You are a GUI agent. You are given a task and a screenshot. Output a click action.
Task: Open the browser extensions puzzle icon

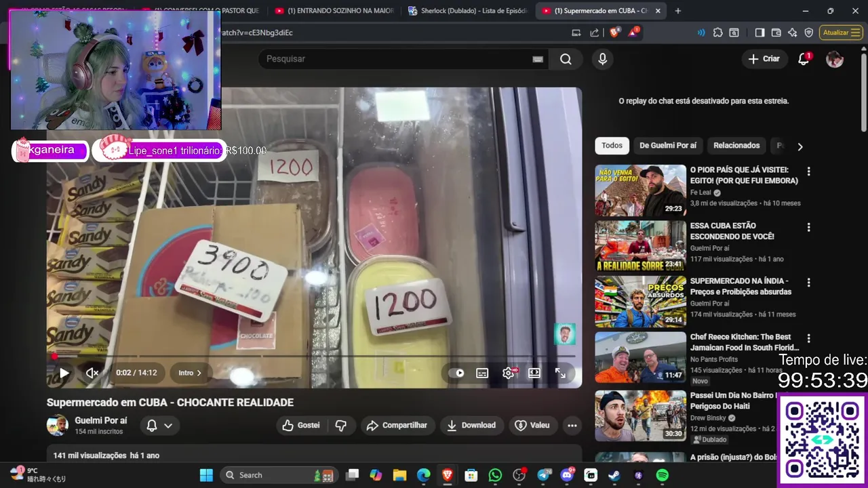(x=718, y=33)
